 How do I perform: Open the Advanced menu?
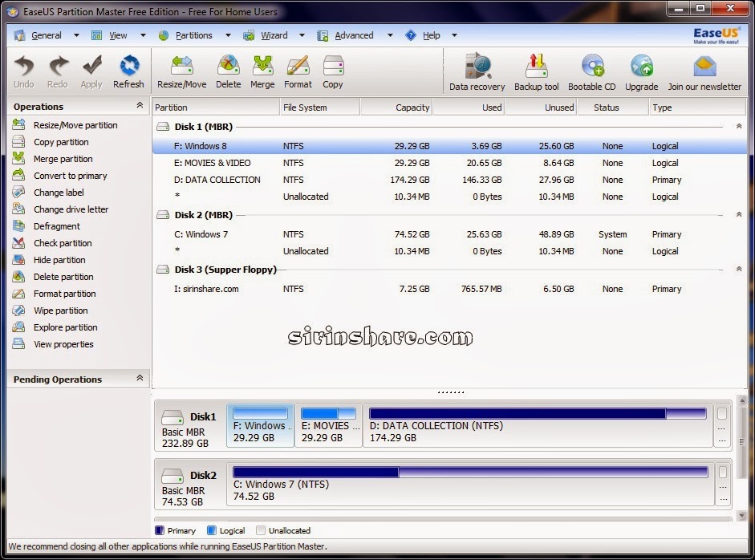coord(354,35)
